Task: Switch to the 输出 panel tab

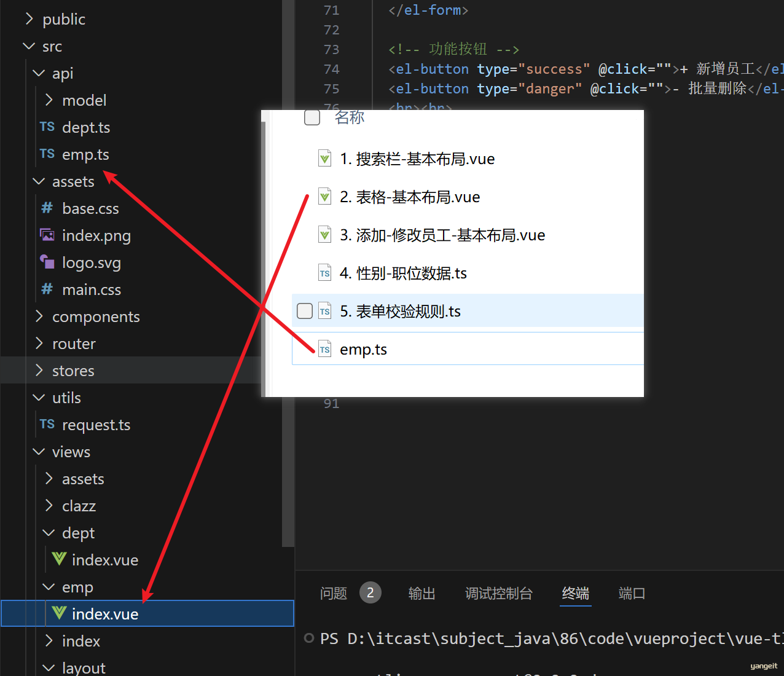Action: 422,593
